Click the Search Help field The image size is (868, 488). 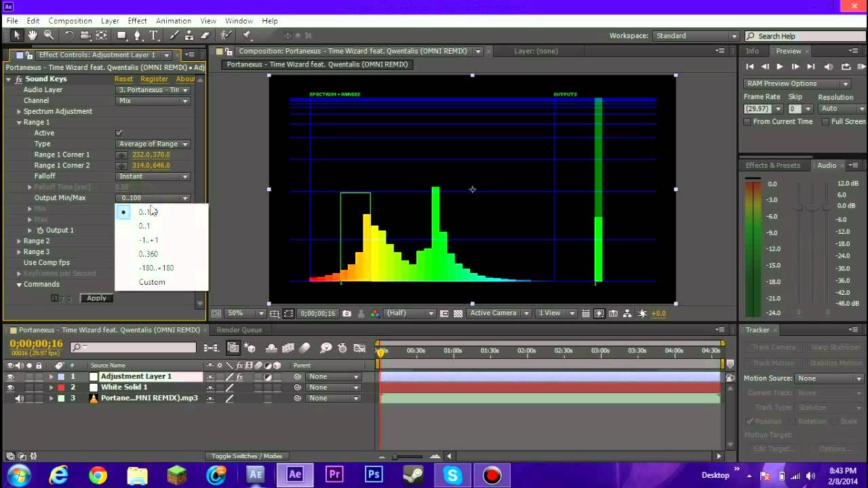(804, 36)
